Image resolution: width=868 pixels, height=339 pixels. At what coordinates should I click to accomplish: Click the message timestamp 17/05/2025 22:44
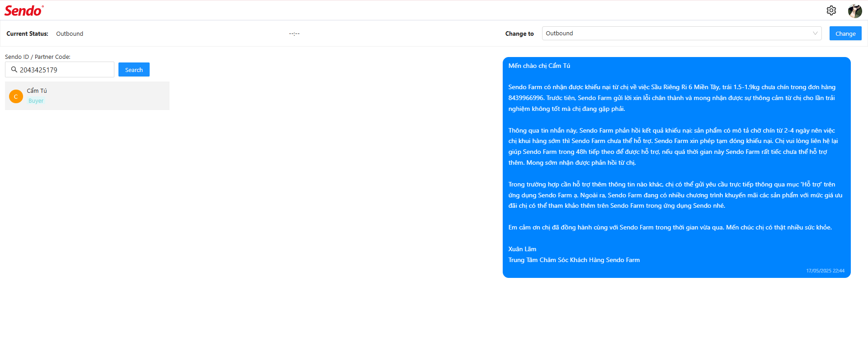[825, 271]
